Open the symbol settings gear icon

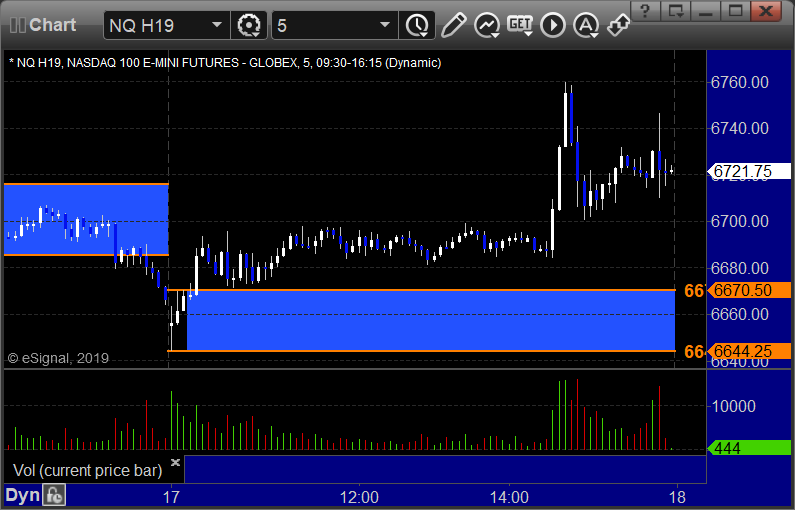248,25
